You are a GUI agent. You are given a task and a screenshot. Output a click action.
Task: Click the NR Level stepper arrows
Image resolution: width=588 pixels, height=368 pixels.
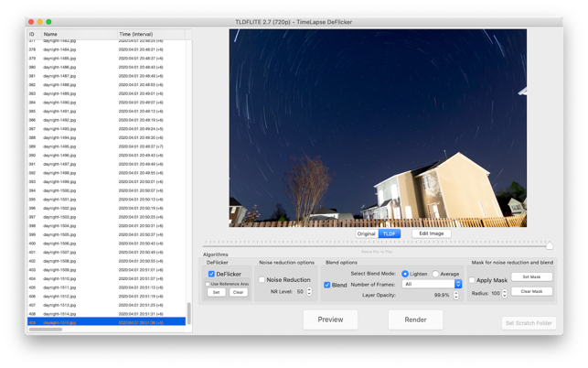pos(309,292)
